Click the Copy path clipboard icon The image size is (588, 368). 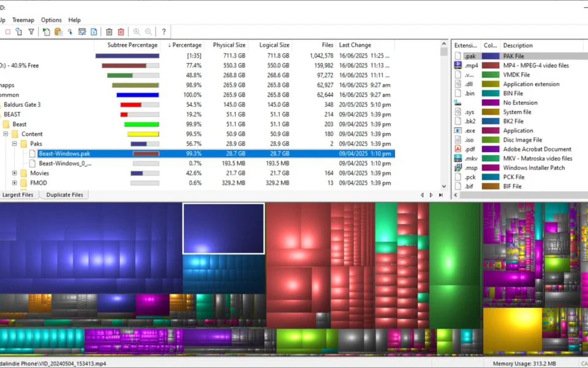click(58, 32)
